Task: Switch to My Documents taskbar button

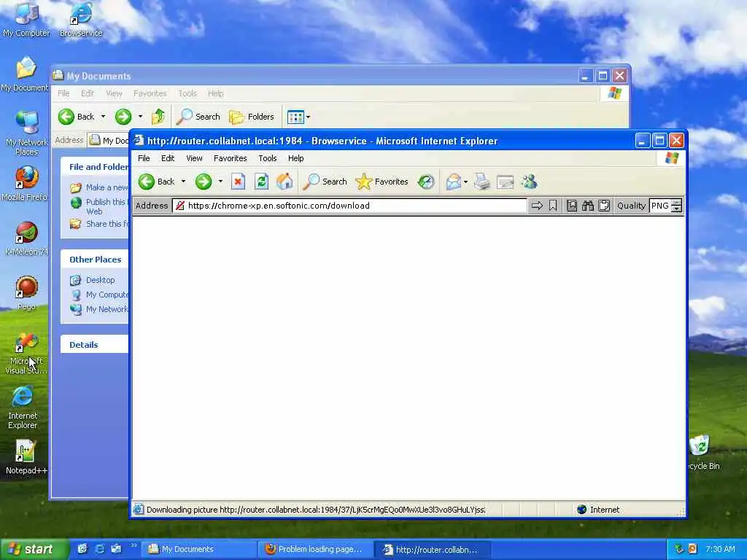Action: (199, 549)
